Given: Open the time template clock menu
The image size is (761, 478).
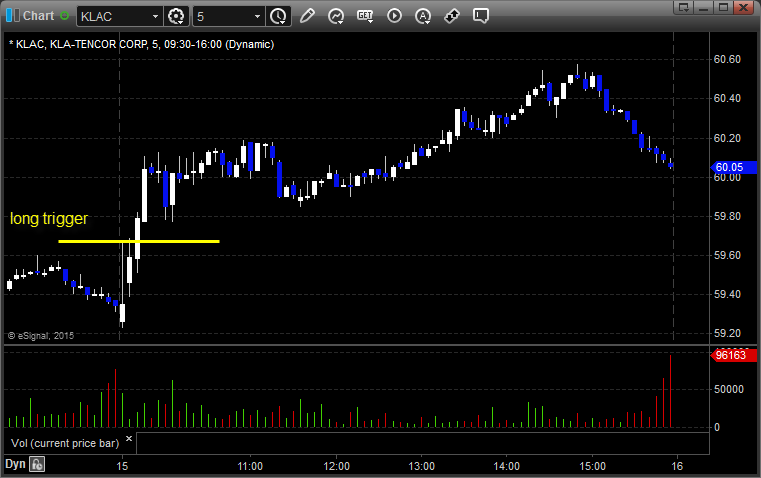Looking at the screenshot, I should tap(279, 16).
